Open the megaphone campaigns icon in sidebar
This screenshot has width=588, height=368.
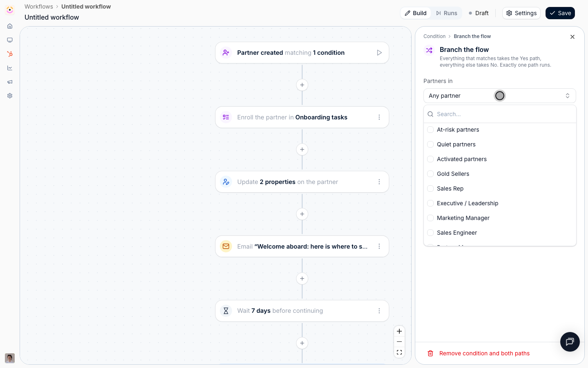(10, 82)
